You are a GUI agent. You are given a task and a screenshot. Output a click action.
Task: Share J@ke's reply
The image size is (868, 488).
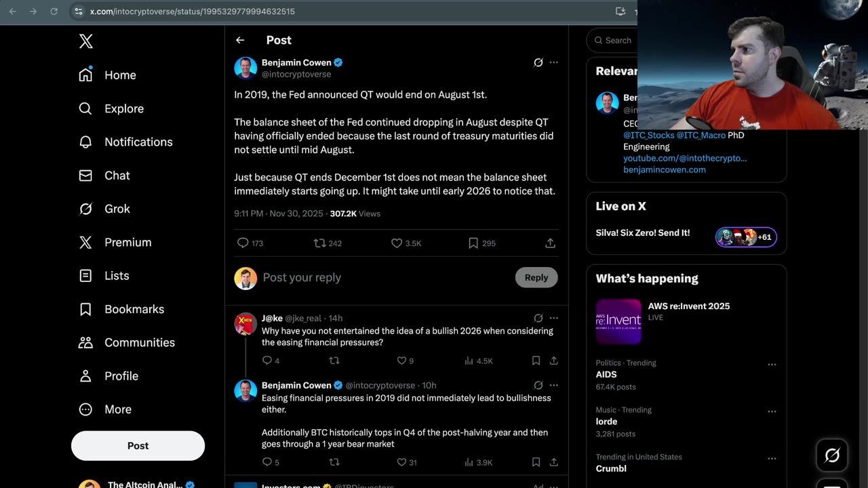[554, 361]
